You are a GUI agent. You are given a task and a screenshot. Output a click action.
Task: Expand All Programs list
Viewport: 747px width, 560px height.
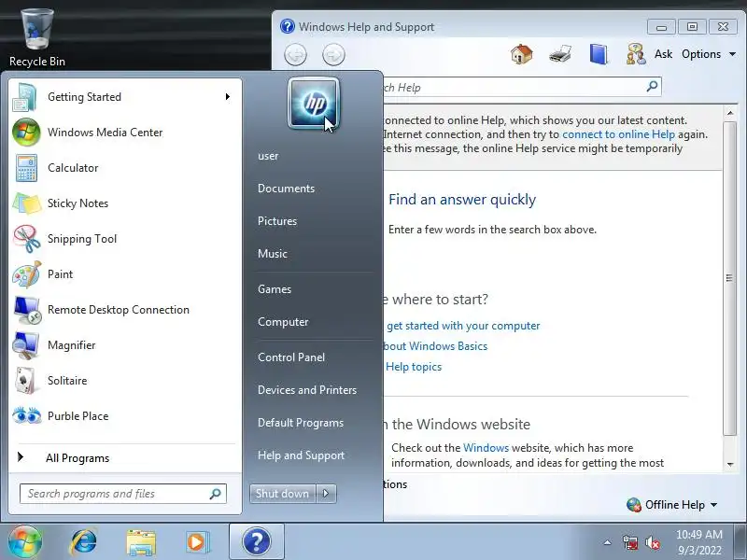point(125,458)
